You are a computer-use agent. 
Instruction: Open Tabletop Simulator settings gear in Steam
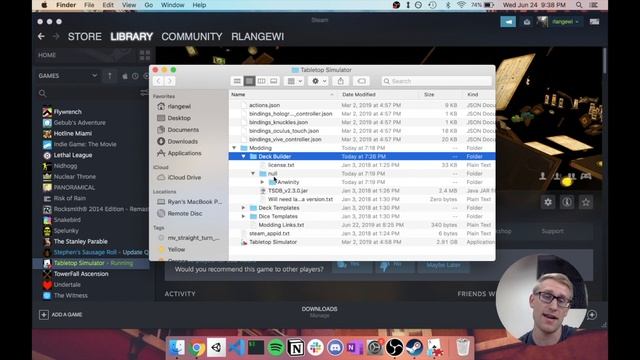click(548, 202)
